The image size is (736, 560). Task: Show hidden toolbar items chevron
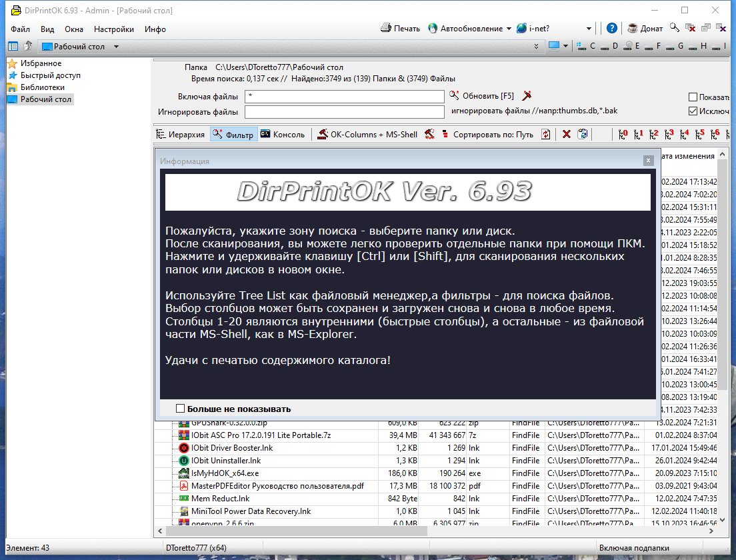point(536,46)
